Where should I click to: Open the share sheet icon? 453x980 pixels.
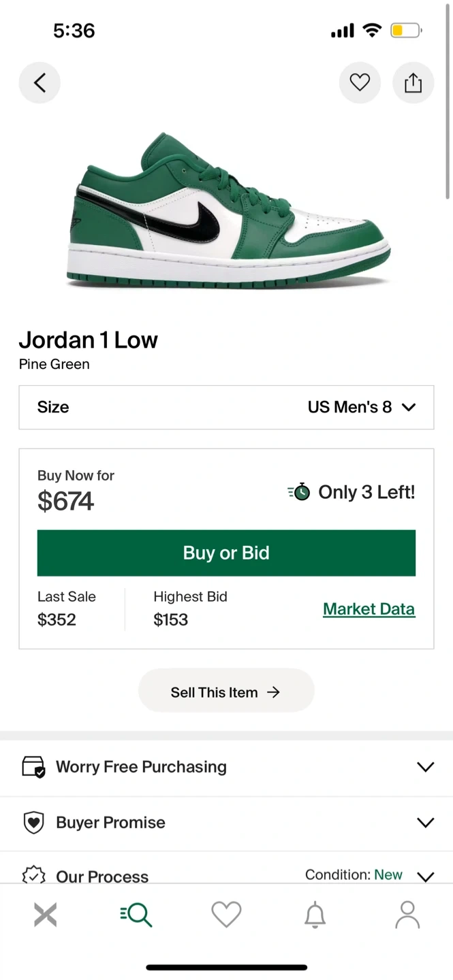[413, 83]
